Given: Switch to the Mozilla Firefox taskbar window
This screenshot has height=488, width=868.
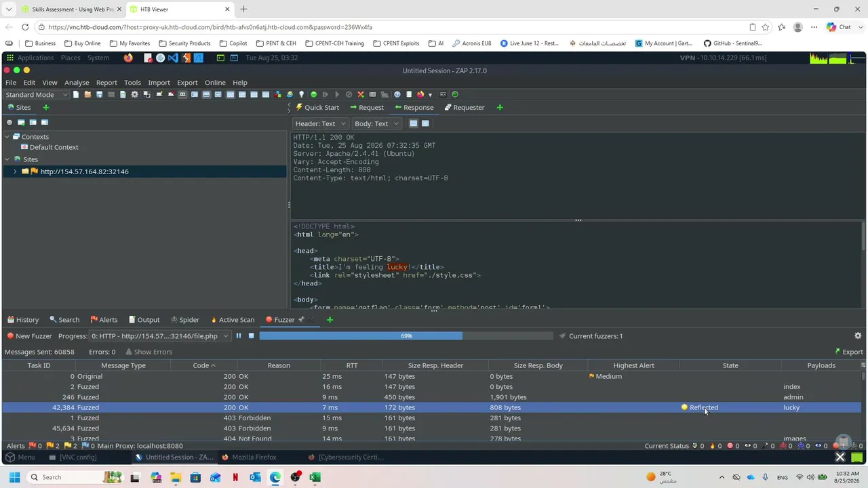Looking at the screenshot, I should point(249,457).
